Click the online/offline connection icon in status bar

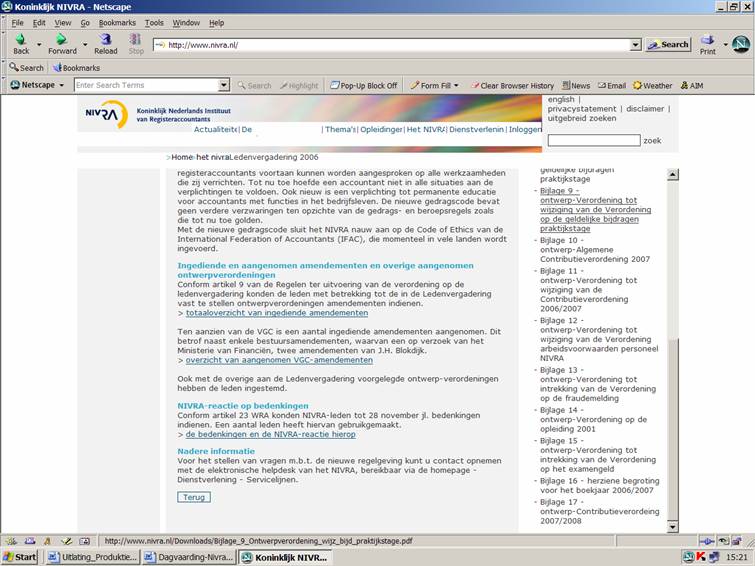pos(706,541)
